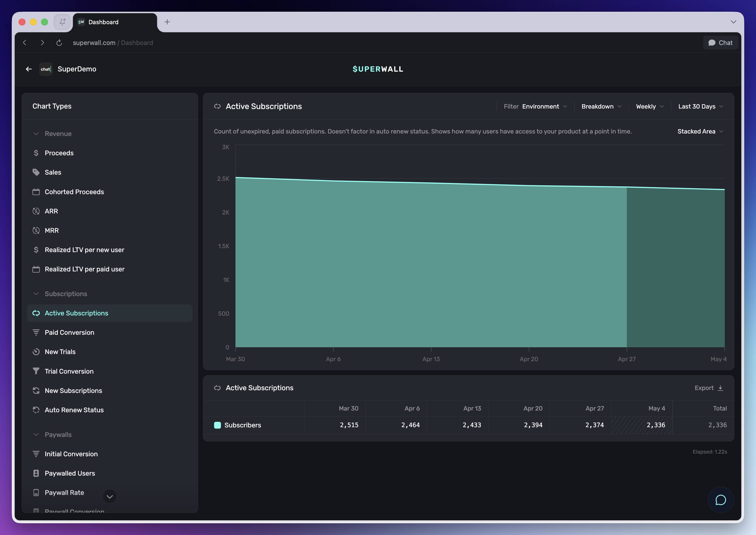
Task: Select Proceeds chart type
Action: pyautogui.click(x=110, y=153)
